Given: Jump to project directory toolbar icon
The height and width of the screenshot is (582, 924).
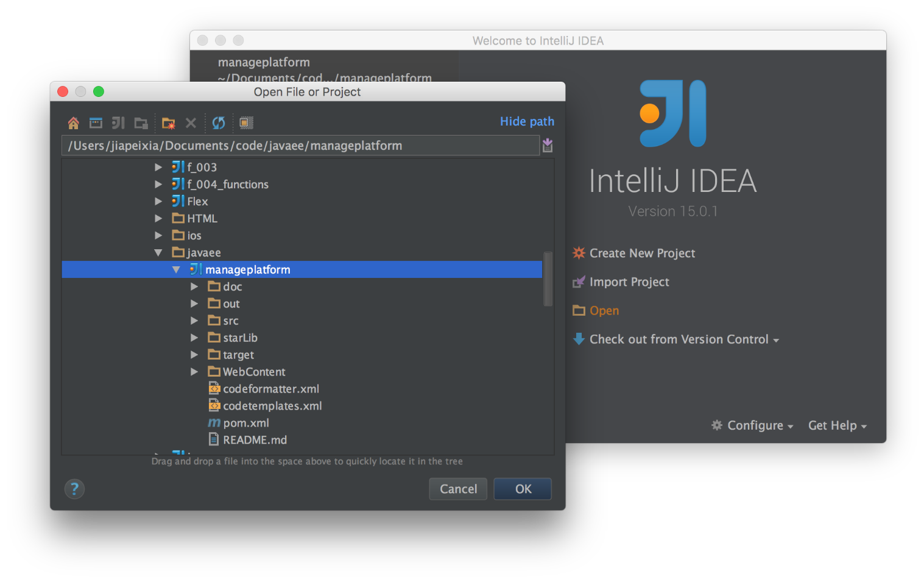Looking at the screenshot, I should pyautogui.click(x=118, y=123).
